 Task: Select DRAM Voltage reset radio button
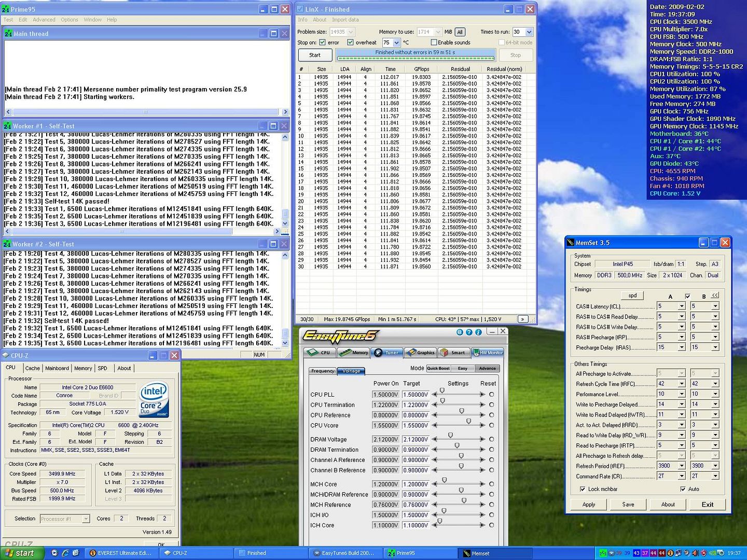click(x=491, y=439)
